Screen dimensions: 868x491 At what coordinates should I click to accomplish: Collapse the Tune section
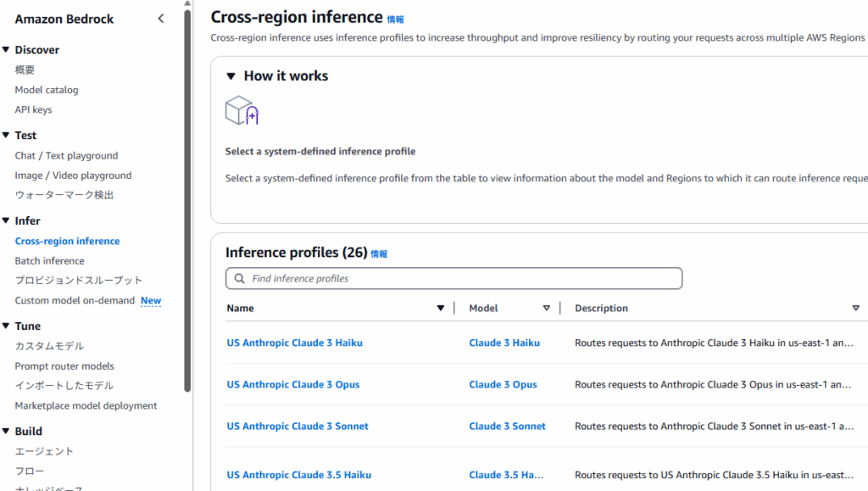tap(6, 326)
